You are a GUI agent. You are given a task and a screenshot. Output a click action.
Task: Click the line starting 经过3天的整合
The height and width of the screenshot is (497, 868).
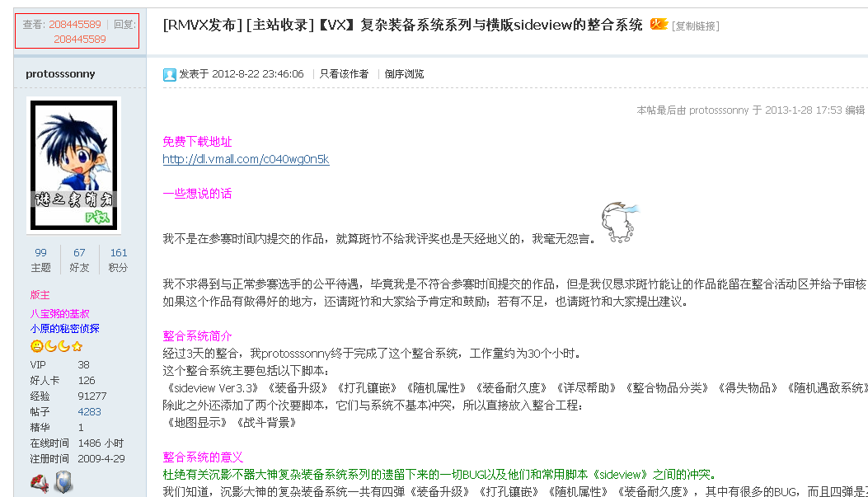click(372, 353)
